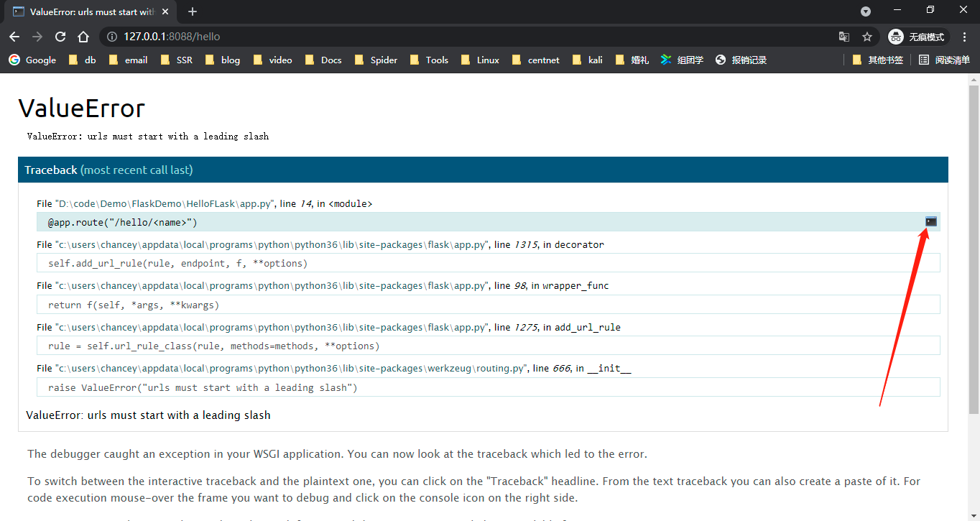Open a new tab with the plus button
The width and height of the screenshot is (980, 521).
[x=193, y=11]
